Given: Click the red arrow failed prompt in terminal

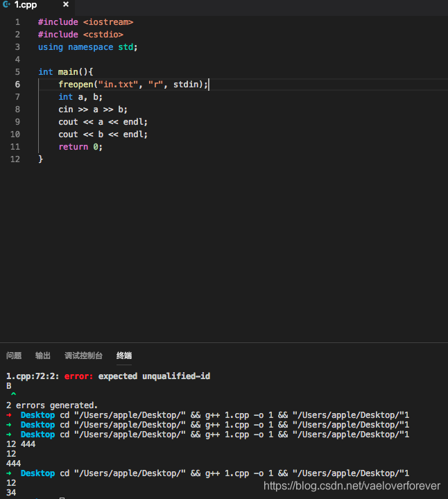Looking at the screenshot, I should click(x=9, y=415).
